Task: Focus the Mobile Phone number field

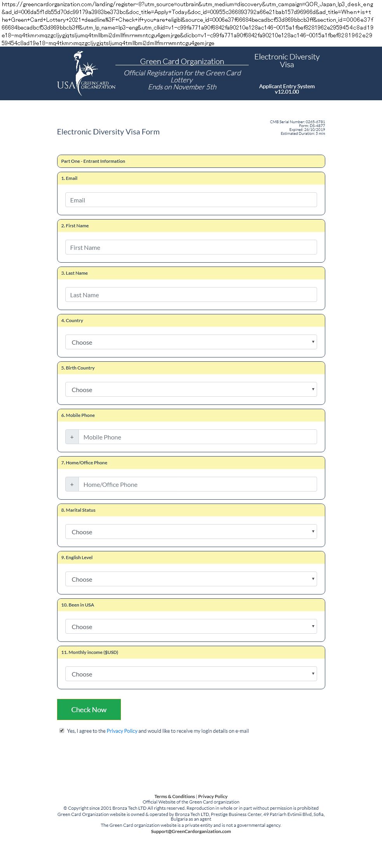Action: point(197,437)
